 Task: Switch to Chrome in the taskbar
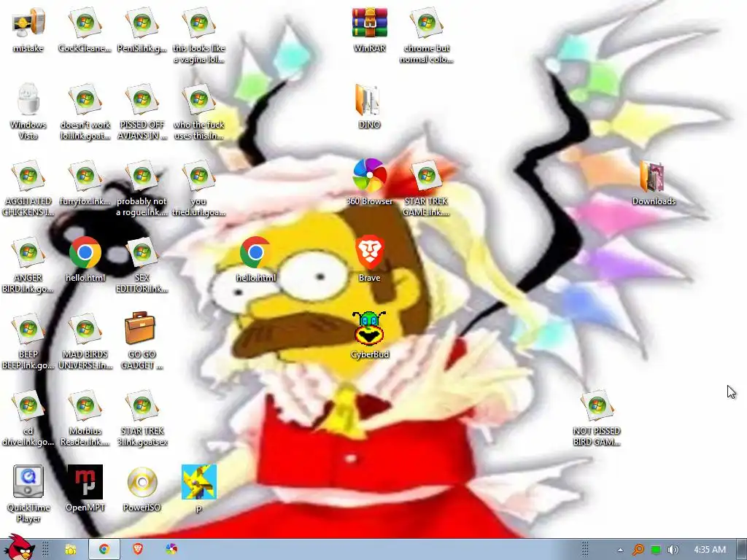104,550
